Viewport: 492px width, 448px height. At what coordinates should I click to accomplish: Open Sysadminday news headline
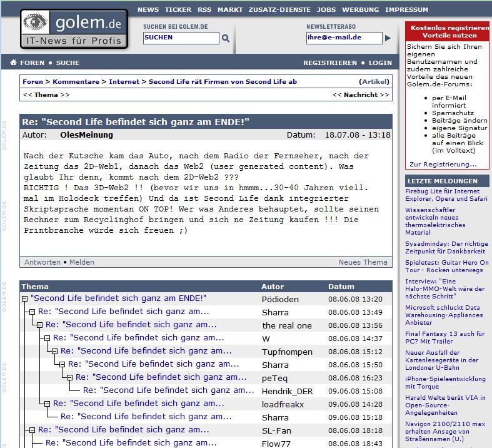(446, 248)
